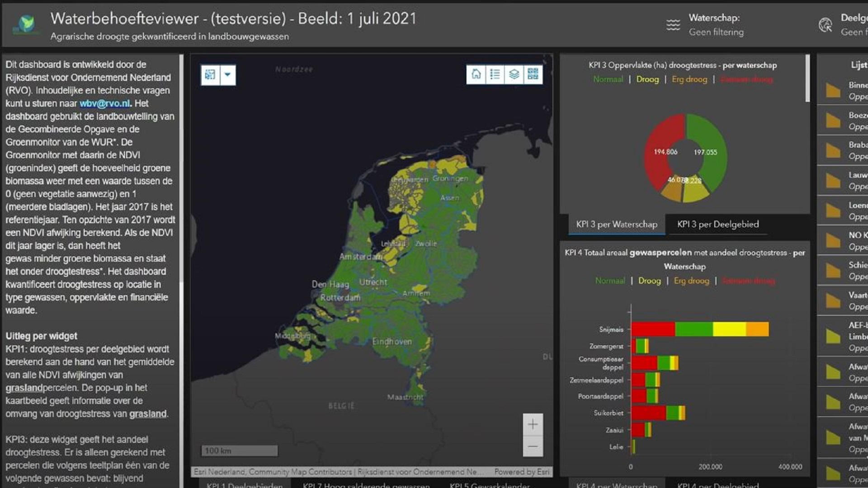This screenshot has height=488, width=868.
Task: Zoom out on the map
Action: [x=533, y=446]
